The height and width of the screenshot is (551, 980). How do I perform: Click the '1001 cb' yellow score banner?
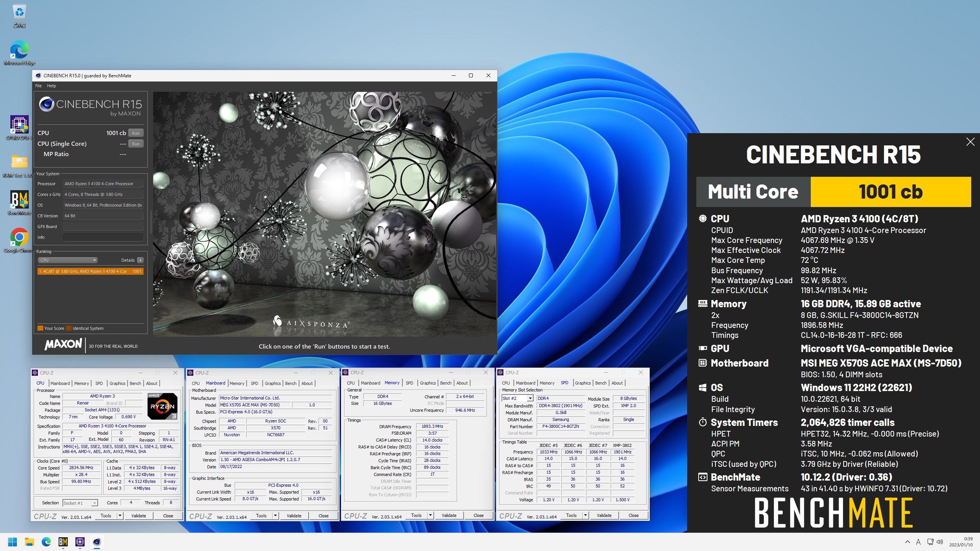click(x=891, y=192)
